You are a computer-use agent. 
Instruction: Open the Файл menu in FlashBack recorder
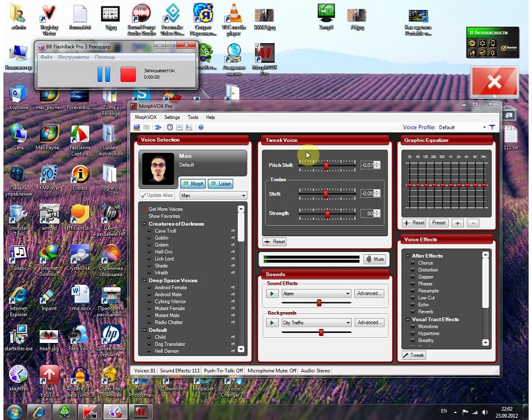(x=47, y=57)
